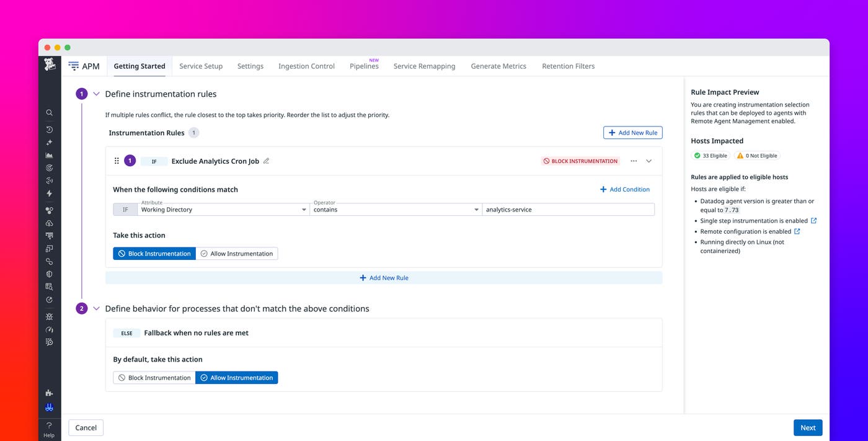Collapse the Exclude Analytics Cron Job rule
Screen dimensions: 868x441
point(649,161)
